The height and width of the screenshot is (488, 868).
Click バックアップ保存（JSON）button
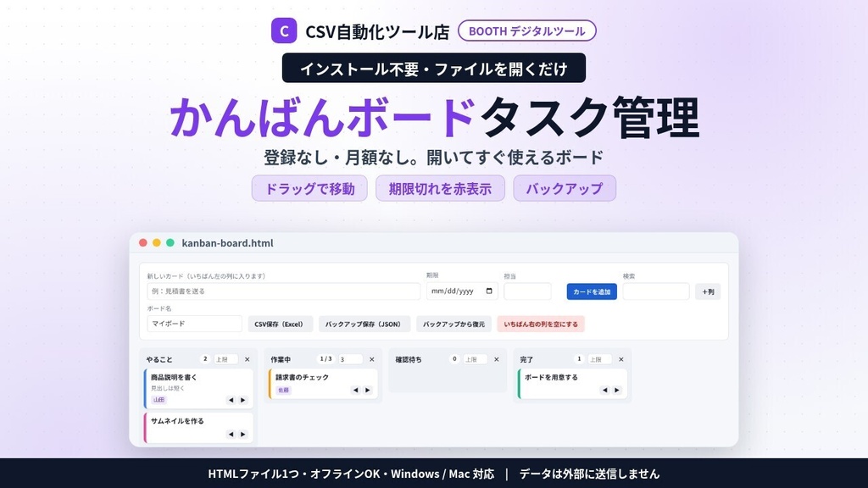pos(364,324)
